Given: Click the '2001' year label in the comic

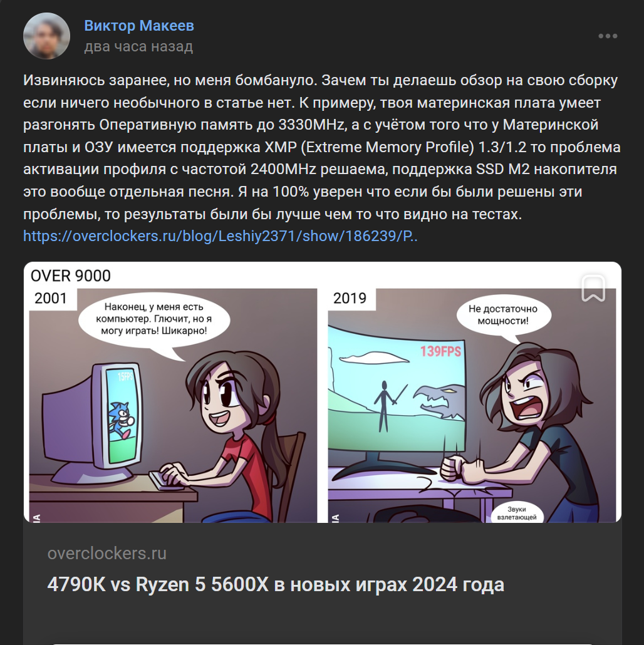Looking at the screenshot, I should (x=51, y=298).
